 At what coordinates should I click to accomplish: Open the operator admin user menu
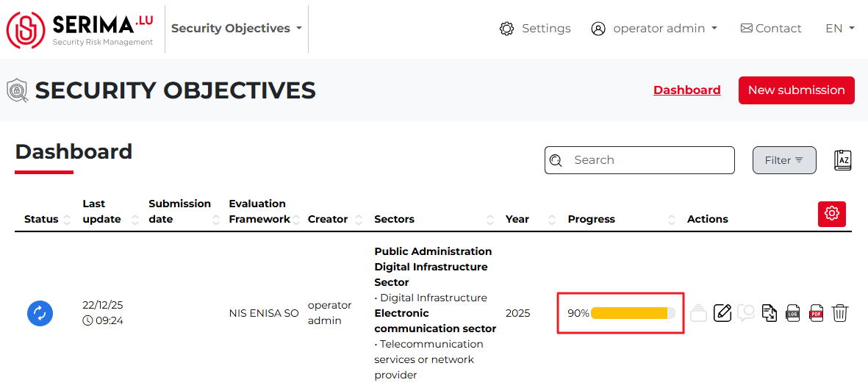(x=654, y=28)
